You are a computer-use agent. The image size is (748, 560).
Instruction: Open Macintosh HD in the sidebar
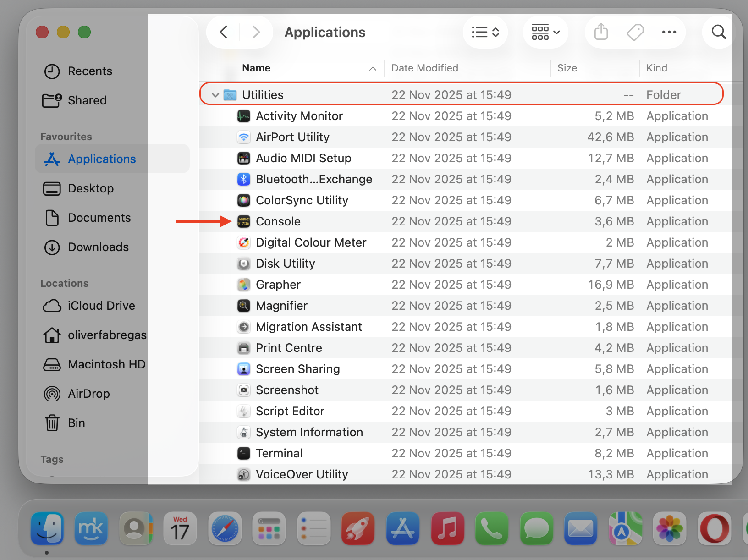112,364
